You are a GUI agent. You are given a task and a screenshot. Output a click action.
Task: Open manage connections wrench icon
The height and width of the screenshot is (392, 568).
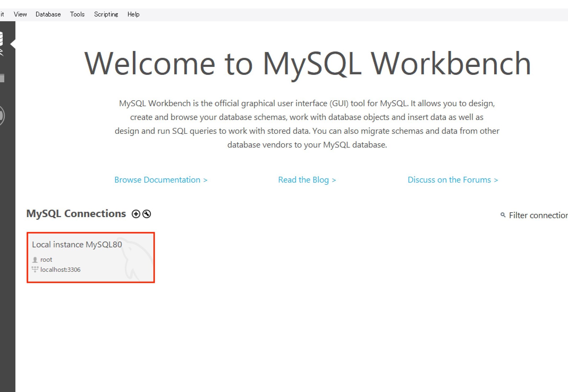click(147, 214)
